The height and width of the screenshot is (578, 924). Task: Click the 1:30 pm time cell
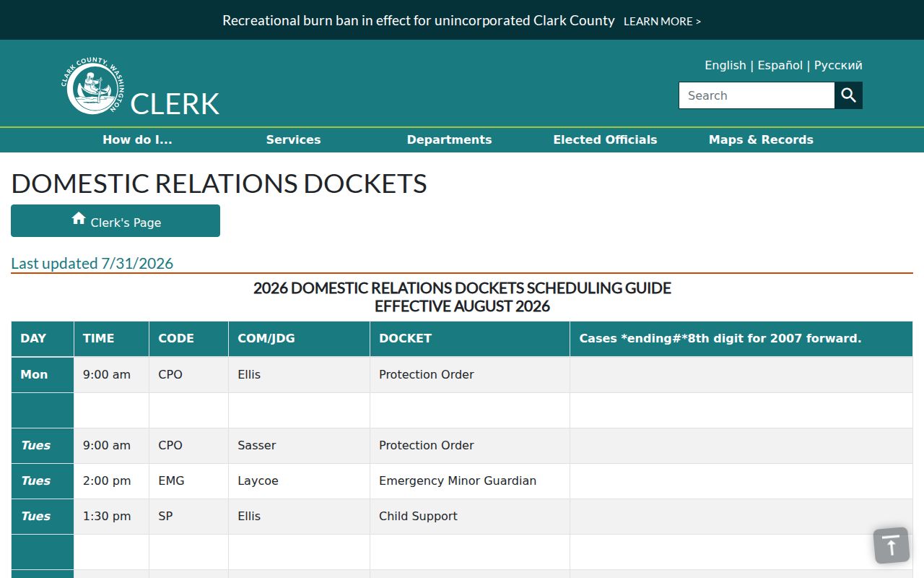pyautogui.click(x=111, y=517)
